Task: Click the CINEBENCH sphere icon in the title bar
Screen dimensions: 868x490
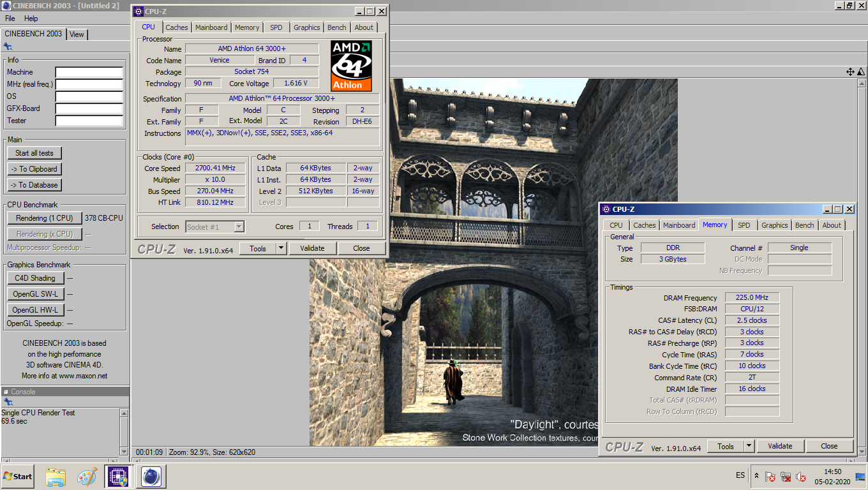Action: 6,6
